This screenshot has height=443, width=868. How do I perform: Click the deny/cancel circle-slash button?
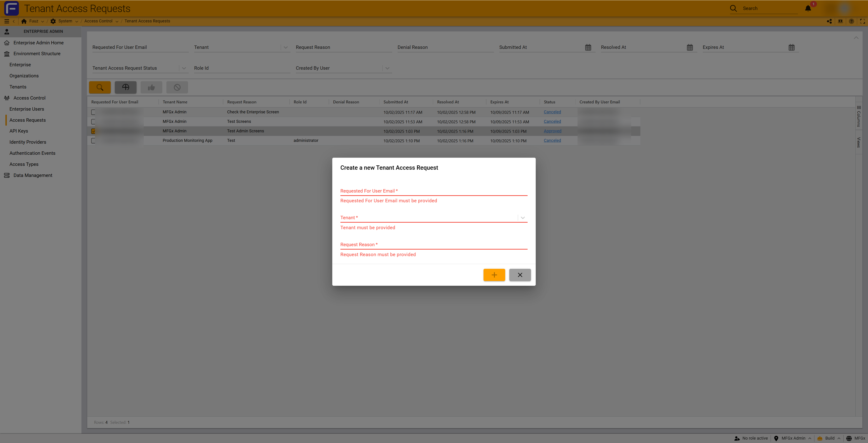[x=177, y=87]
